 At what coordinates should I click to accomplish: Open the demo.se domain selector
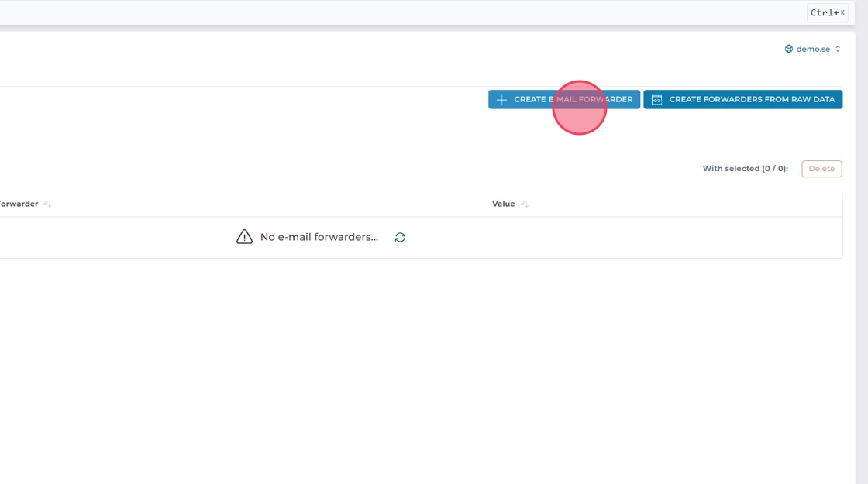point(812,49)
